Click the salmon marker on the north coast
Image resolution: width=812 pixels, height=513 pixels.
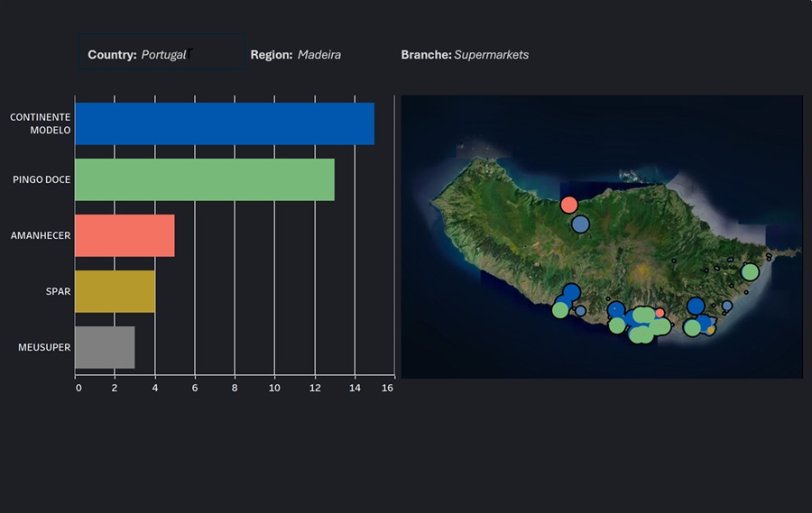coord(568,205)
